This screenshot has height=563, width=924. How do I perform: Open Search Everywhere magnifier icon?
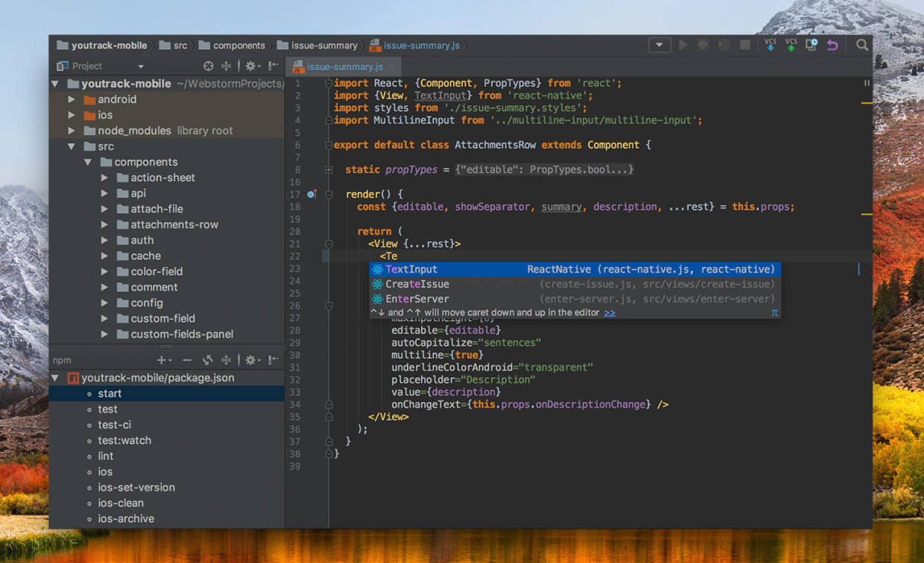[862, 45]
